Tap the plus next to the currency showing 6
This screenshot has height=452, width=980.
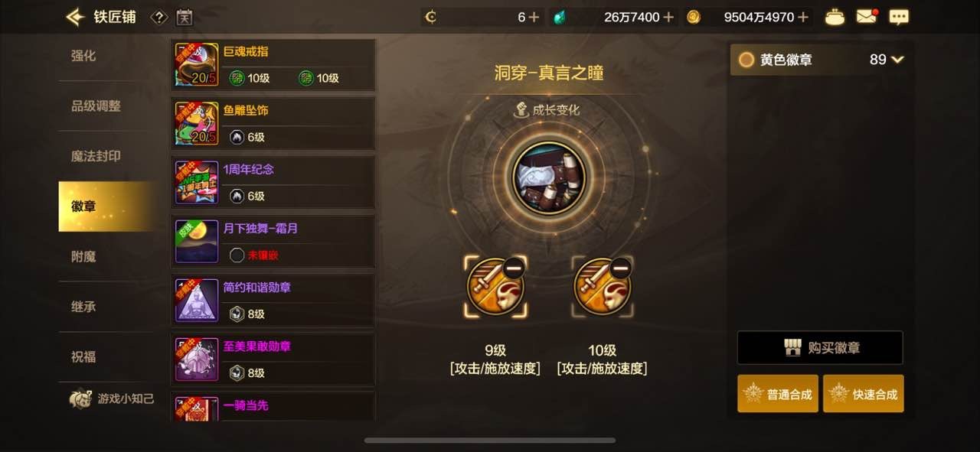point(534,17)
